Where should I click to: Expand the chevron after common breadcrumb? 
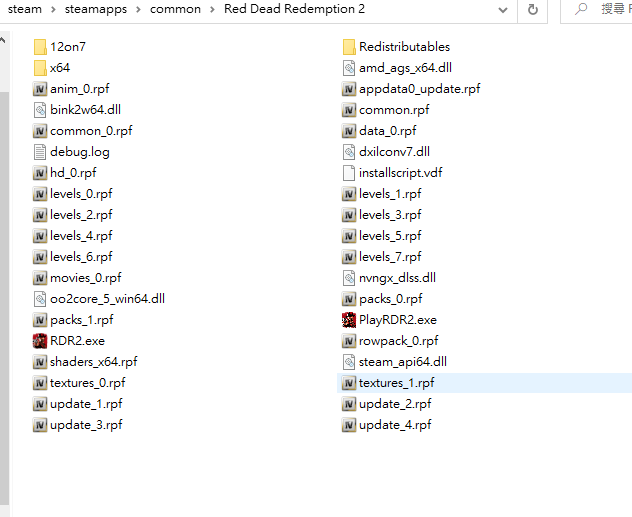coord(212,9)
